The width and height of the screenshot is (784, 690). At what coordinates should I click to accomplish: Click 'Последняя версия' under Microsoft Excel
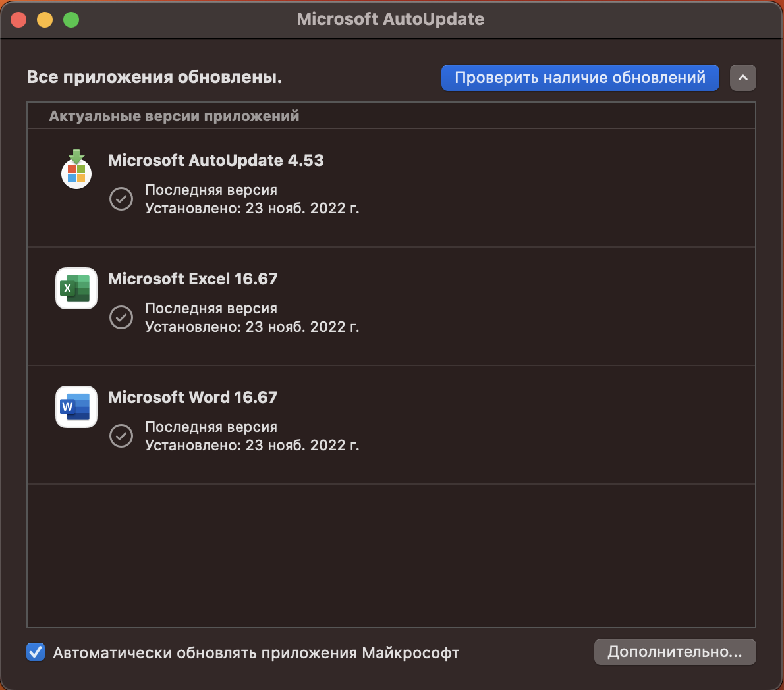(211, 308)
